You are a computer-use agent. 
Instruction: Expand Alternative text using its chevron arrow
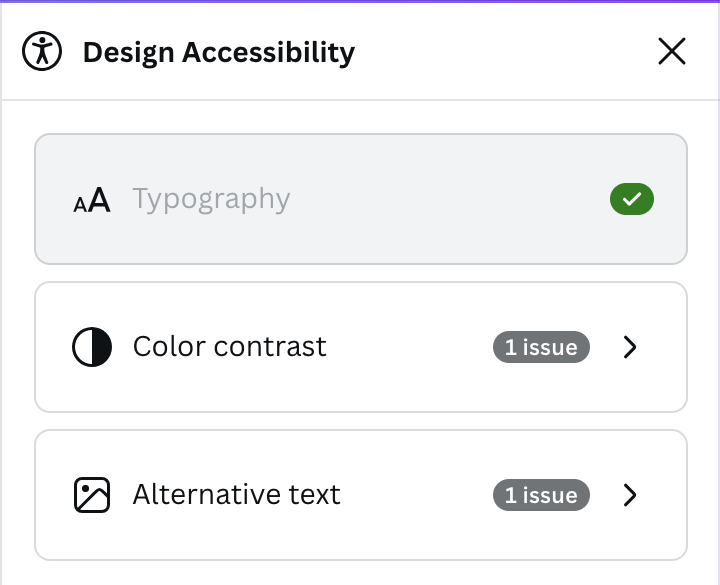point(630,495)
